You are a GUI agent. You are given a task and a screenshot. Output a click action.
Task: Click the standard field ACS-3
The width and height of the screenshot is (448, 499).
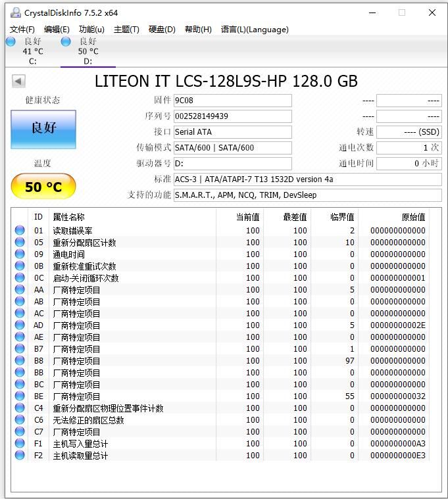tap(308, 179)
